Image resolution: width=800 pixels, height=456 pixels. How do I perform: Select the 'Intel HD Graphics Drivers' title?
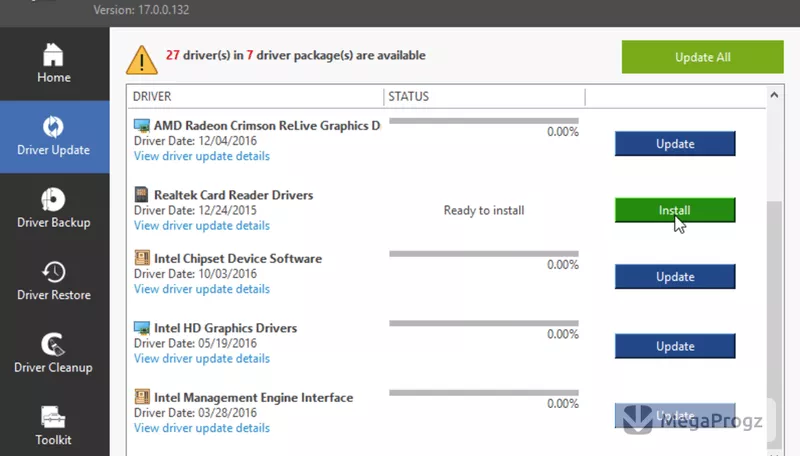point(226,328)
